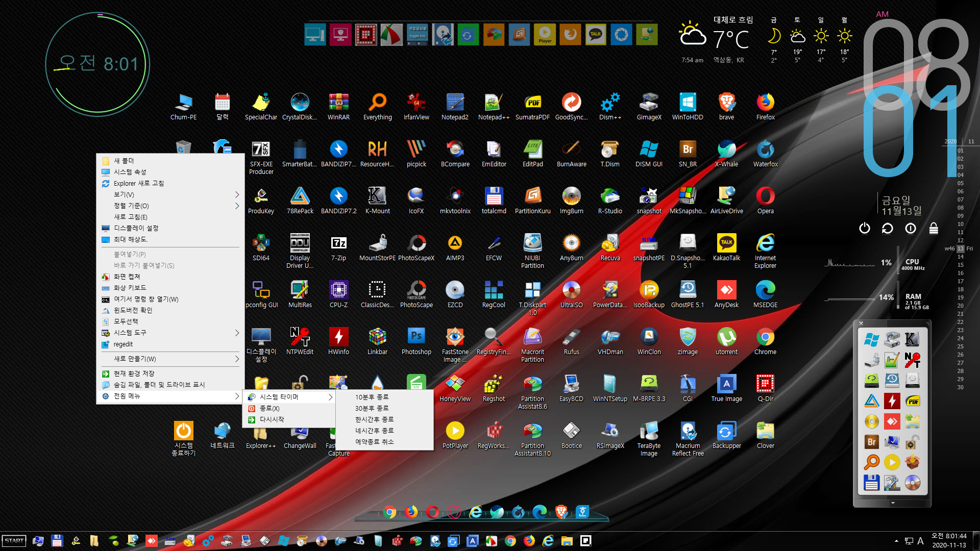Image resolution: width=980 pixels, height=551 pixels.
Task: Choose regedit in the context menu
Action: (171, 344)
